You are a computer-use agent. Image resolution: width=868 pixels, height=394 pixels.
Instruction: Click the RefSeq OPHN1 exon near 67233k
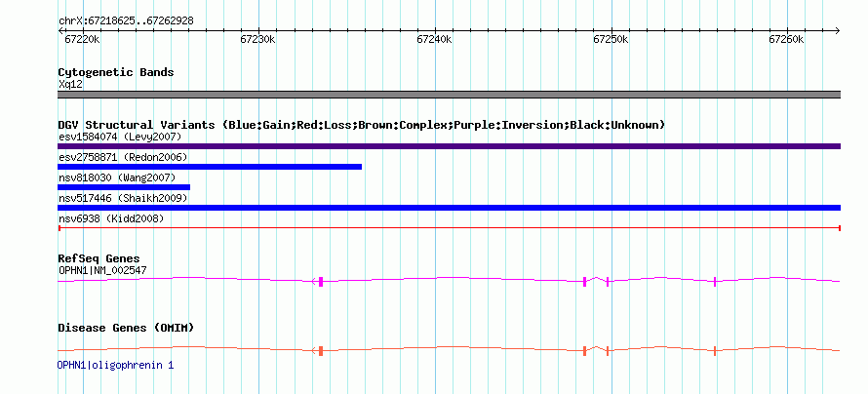click(x=321, y=282)
